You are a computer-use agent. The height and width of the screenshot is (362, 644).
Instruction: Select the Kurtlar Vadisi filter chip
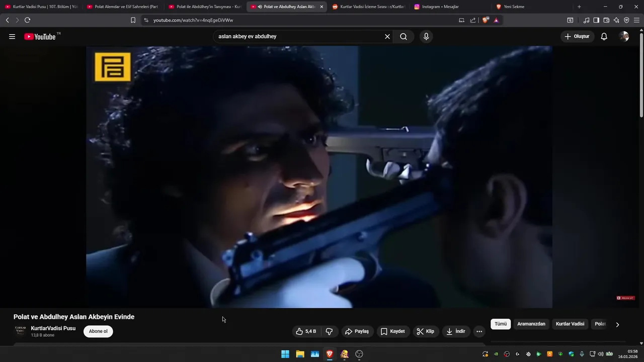[570, 324]
